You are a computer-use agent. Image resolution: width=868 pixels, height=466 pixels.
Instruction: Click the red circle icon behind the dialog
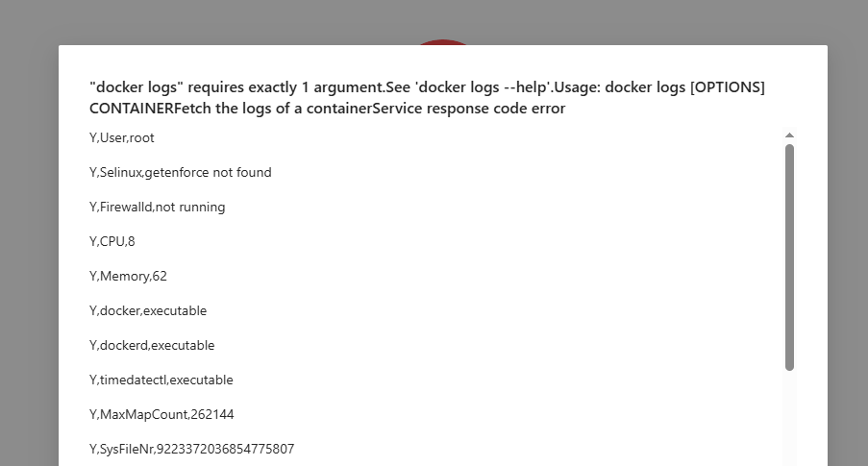tap(442, 41)
